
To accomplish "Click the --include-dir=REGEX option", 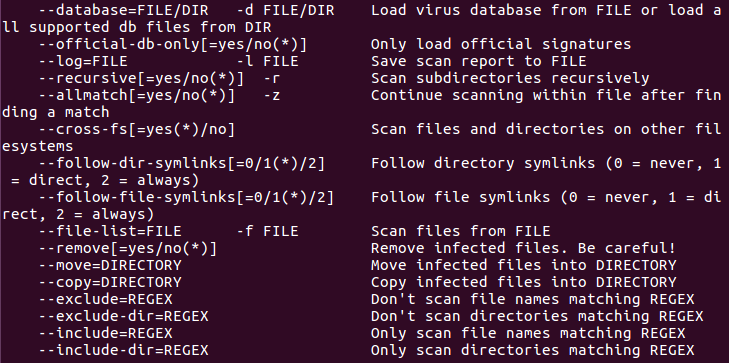I will tap(124, 350).
